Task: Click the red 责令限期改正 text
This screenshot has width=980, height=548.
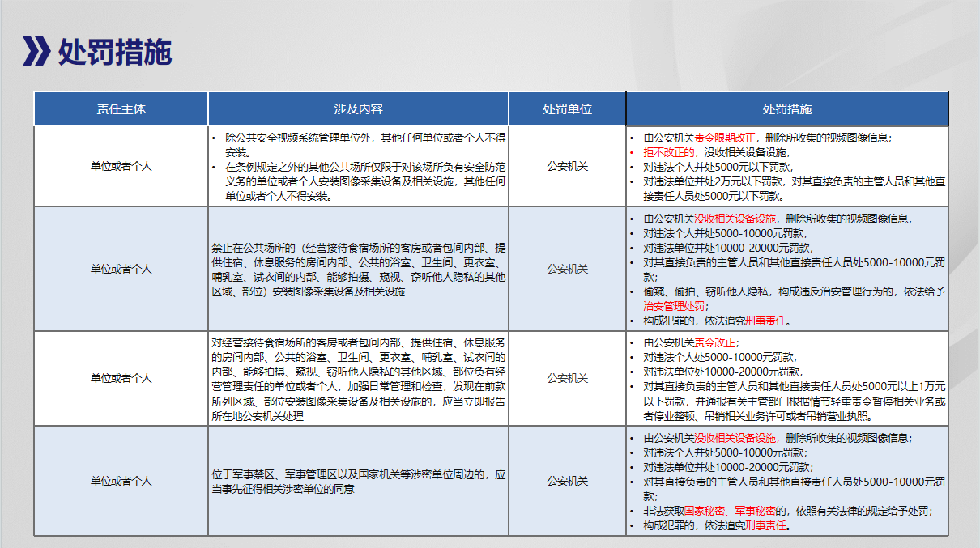Action: (725, 138)
